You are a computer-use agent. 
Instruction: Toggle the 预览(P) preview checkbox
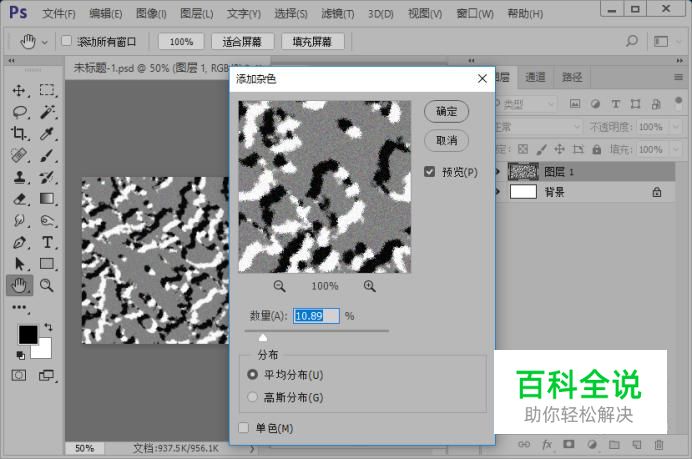tap(429, 172)
